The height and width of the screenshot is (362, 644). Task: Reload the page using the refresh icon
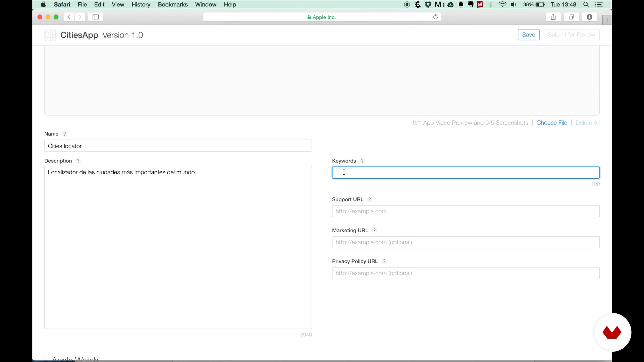pos(435,17)
